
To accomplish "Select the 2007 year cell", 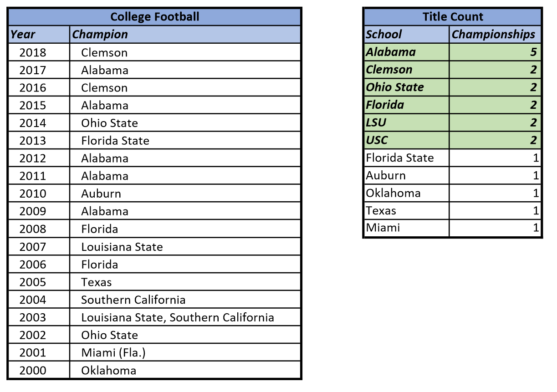I will [x=33, y=247].
